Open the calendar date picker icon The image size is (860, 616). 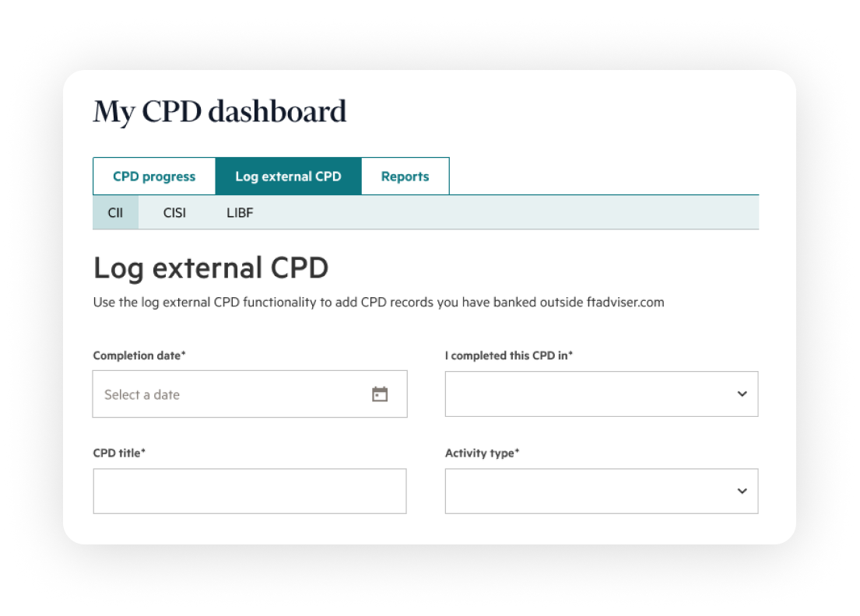380,394
